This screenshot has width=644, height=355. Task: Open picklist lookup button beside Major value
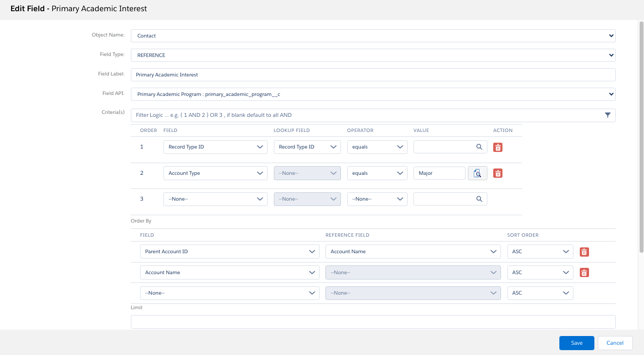tap(478, 173)
